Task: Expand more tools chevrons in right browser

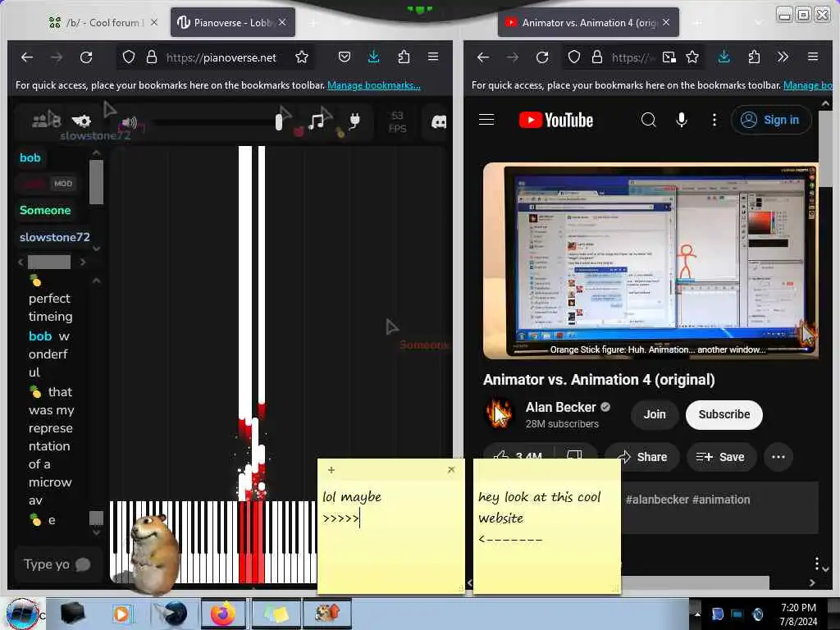Action: pyautogui.click(x=783, y=57)
